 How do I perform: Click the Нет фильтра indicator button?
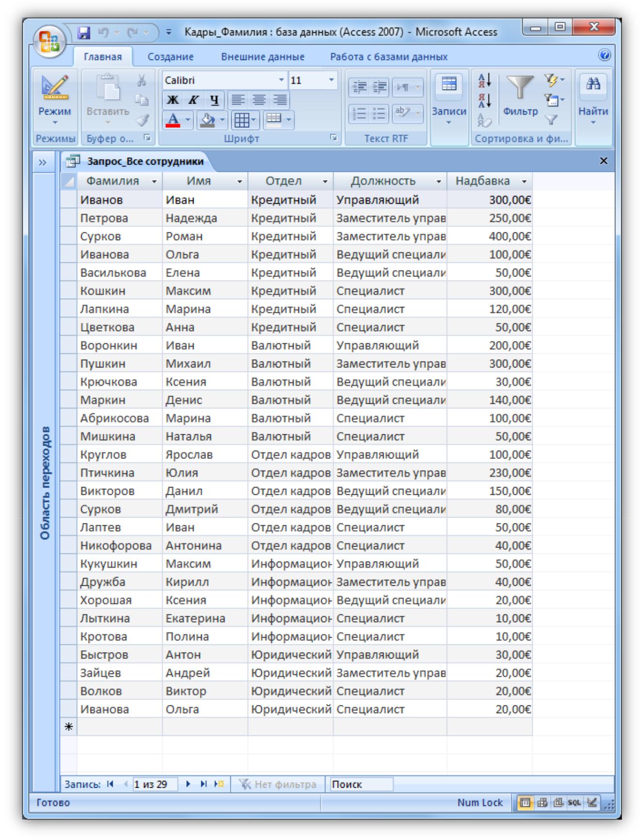(278, 784)
